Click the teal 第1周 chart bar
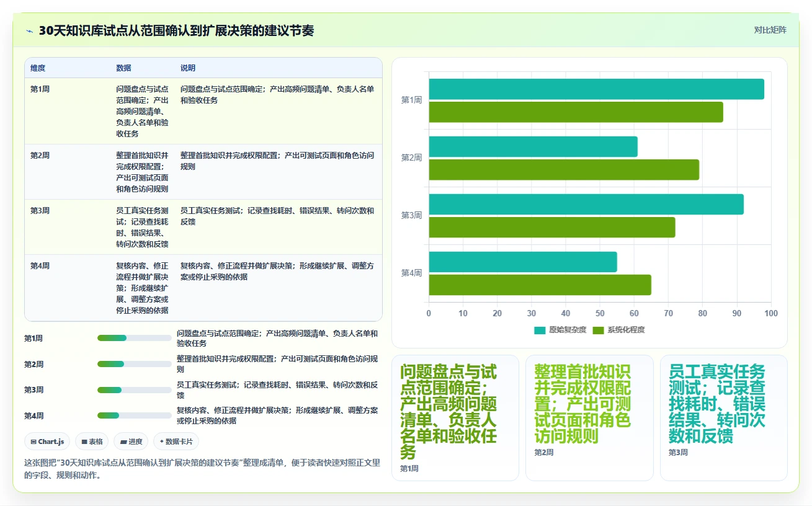The height and width of the screenshot is (506, 812). point(596,89)
